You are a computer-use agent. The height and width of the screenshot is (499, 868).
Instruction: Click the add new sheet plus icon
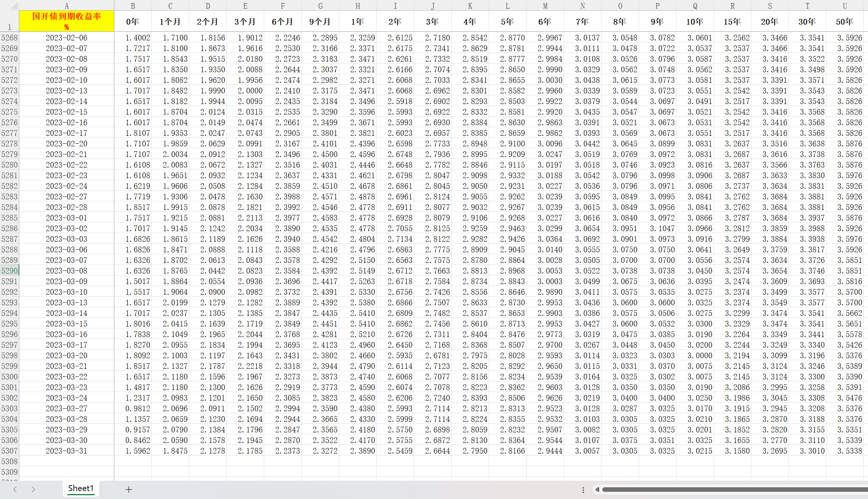coord(129,489)
